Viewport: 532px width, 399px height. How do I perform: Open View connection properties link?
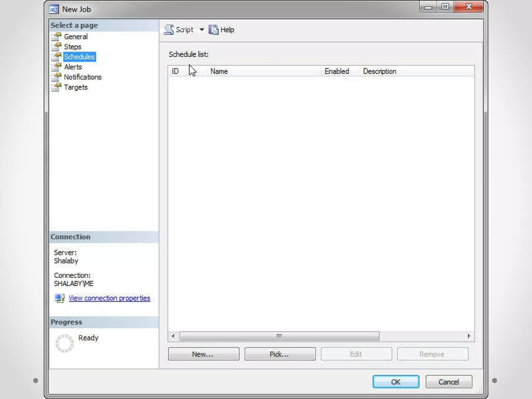coord(109,298)
